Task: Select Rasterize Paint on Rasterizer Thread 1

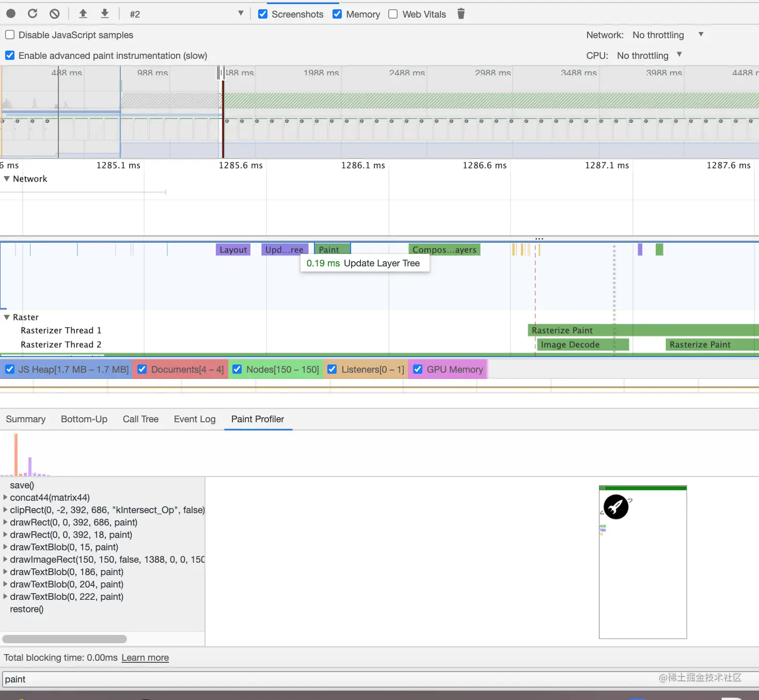Action: click(643, 330)
